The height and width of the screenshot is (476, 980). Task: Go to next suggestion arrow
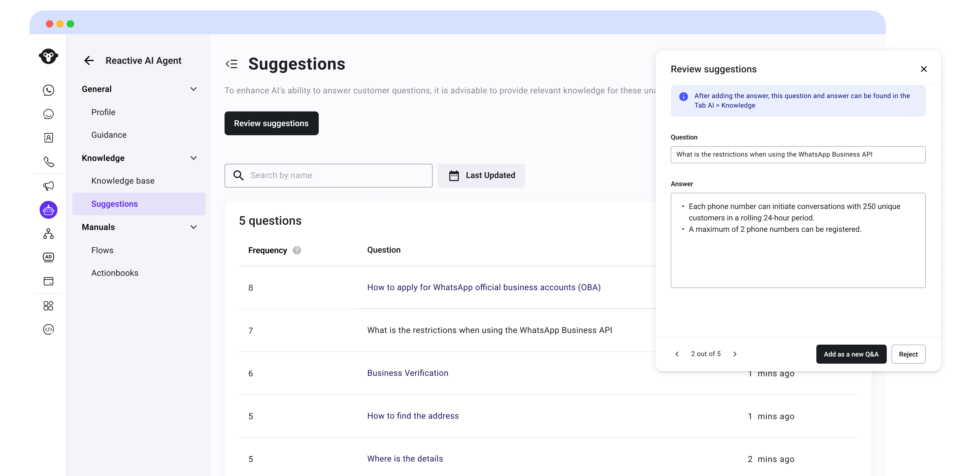coord(735,354)
